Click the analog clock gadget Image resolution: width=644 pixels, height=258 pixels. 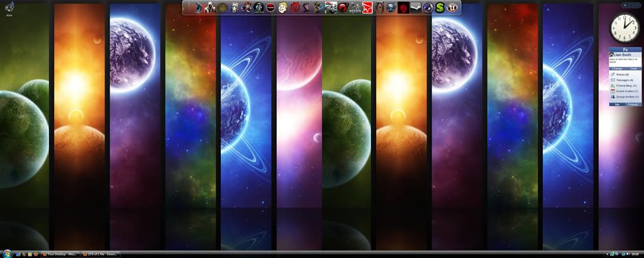[623, 26]
